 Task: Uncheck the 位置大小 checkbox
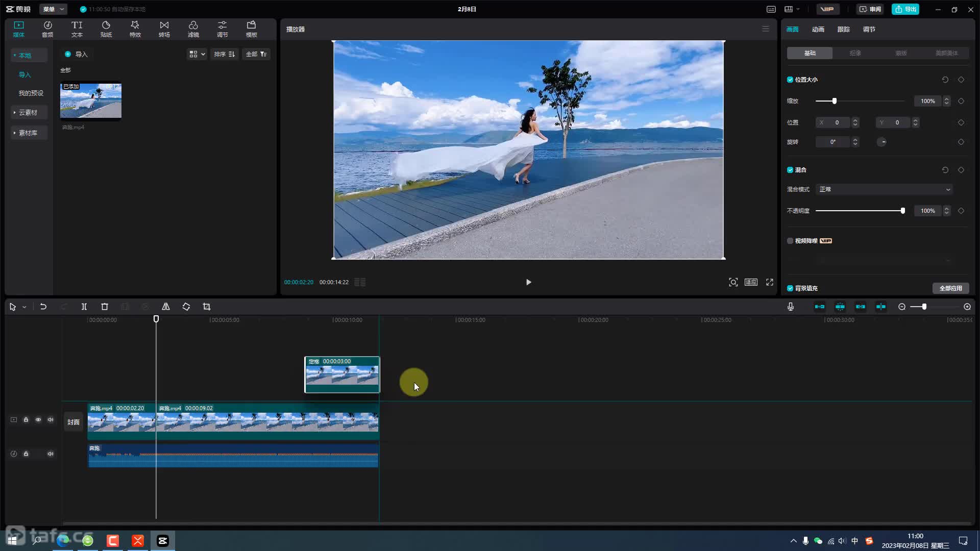coord(790,80)
